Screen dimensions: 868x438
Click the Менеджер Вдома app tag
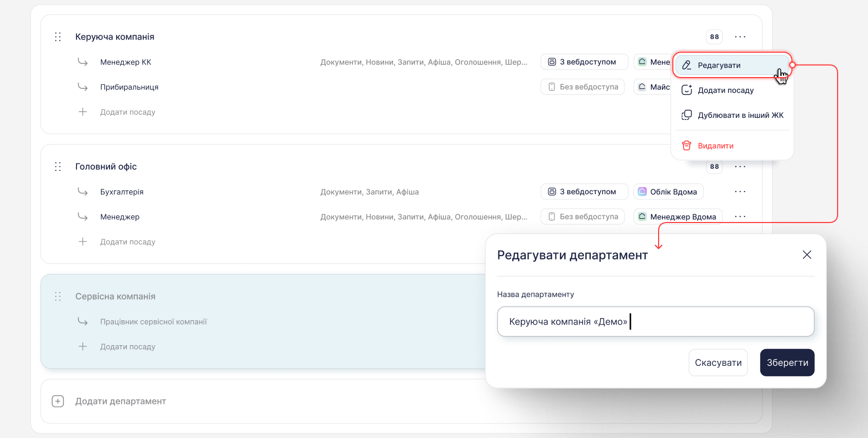pyautogui.click(x=678, y=217)
